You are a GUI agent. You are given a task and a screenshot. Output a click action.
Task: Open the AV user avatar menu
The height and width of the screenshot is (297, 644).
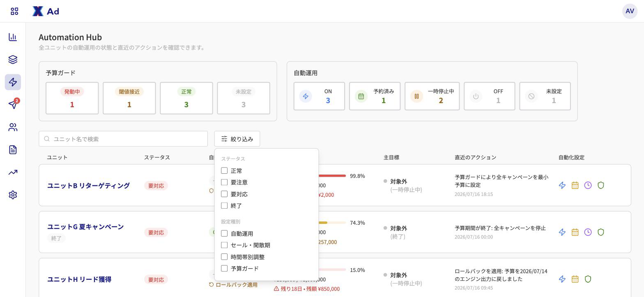coord(630,11)
